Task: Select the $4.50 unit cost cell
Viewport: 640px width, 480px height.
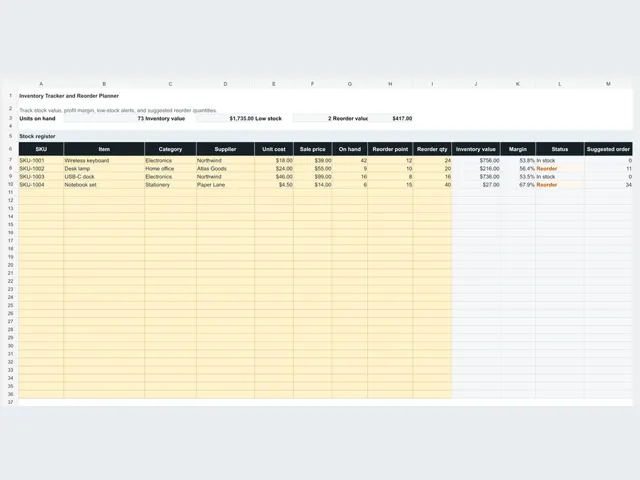Action: (274, 185)
